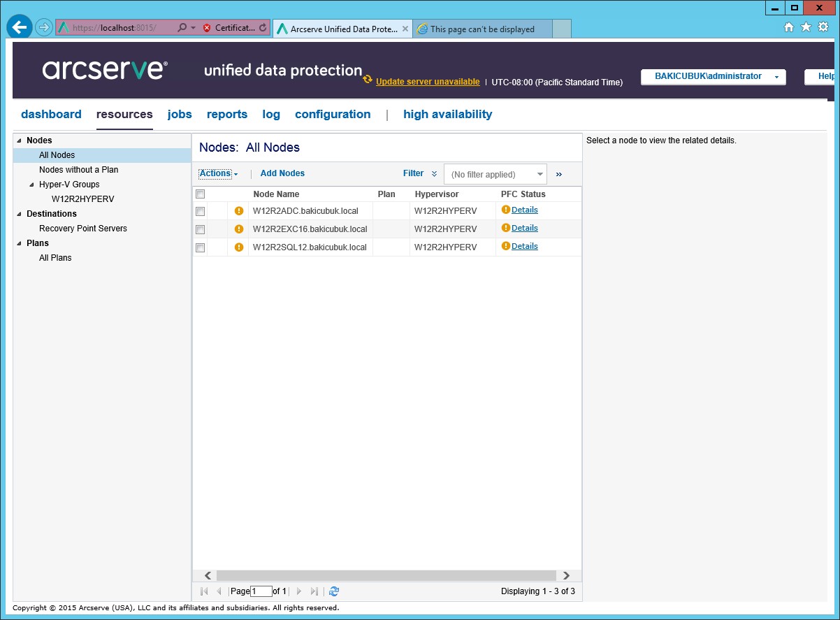The height and width of the screenshot is (620, 840).
Task: Go to the next page of nodes
Action: pyautogui.click(x=299, y=591)
